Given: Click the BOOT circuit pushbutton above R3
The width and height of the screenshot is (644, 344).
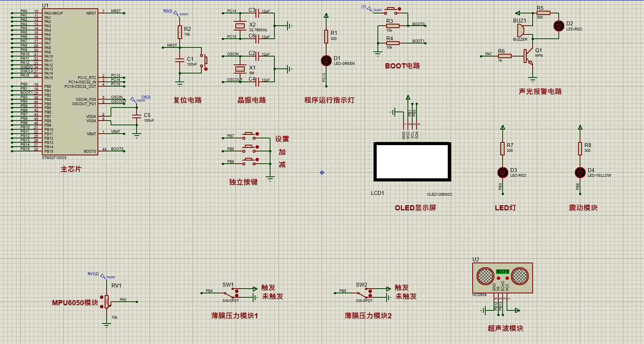Looking at the screenshot, I should click(391, 10).
